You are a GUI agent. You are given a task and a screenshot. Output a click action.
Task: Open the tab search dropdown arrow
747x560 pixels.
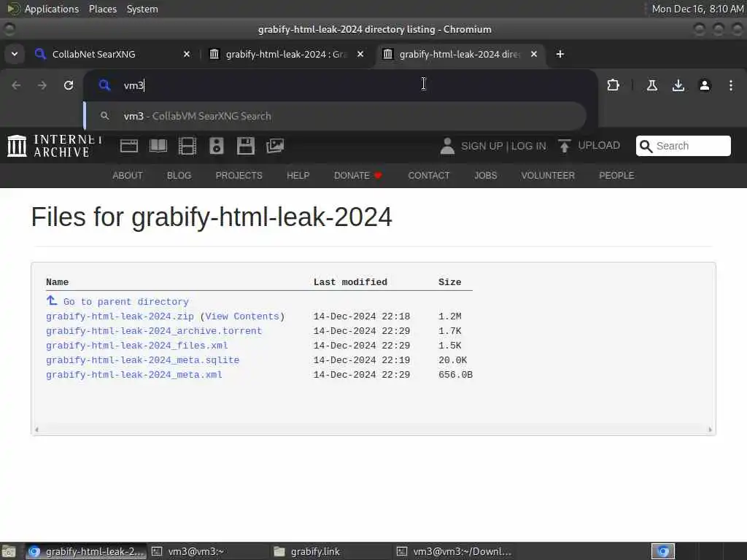coord(15,54)
